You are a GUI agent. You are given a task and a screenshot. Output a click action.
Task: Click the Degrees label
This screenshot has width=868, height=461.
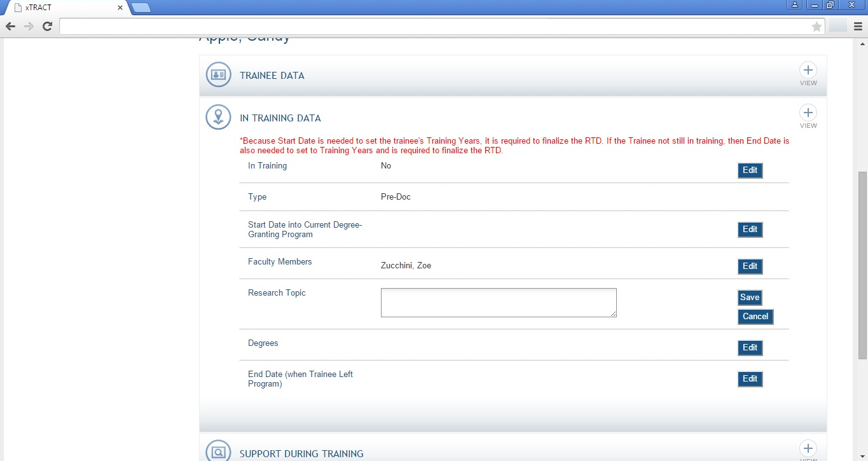click(x=263, y=343)
